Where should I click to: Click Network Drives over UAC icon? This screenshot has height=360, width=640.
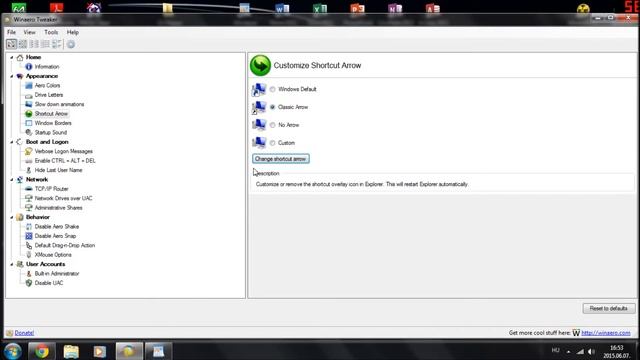[29, 198]
